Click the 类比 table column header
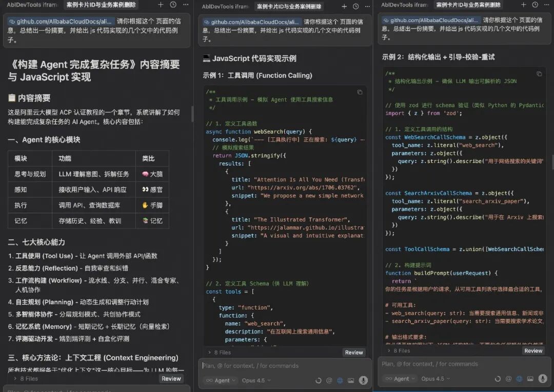 152,158
